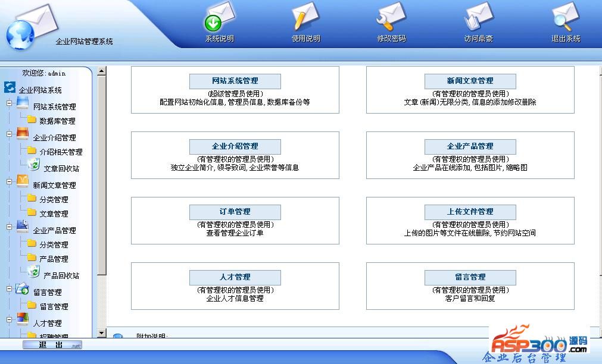
Task: Click the 新闻文章管理 orange icon in tree
Action: pyautogui.click(x=23, y=181)
